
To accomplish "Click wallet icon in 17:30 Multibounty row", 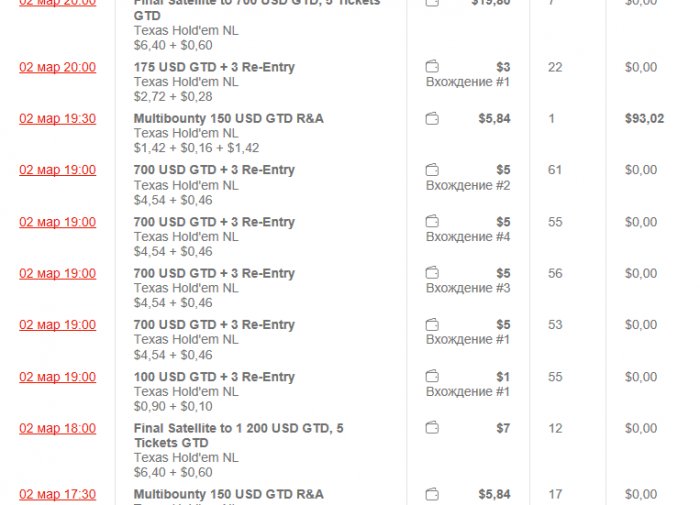I will [432, 494].
